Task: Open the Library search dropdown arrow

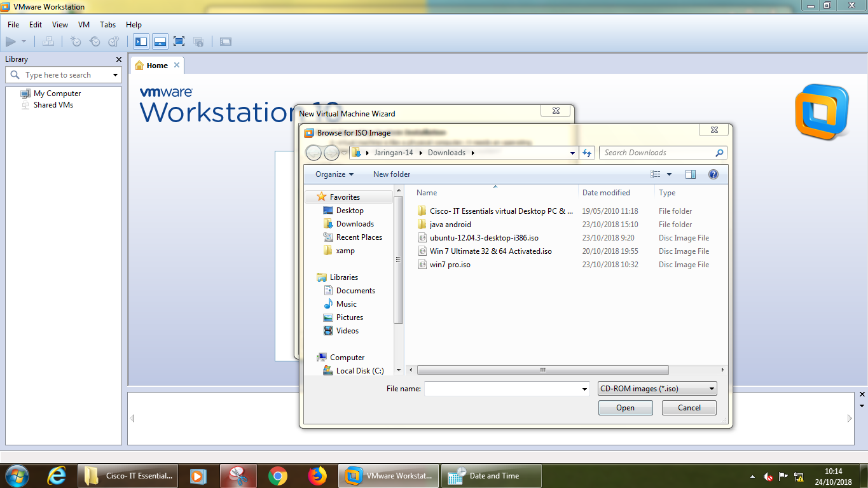Action: click(x=115, y=75)
